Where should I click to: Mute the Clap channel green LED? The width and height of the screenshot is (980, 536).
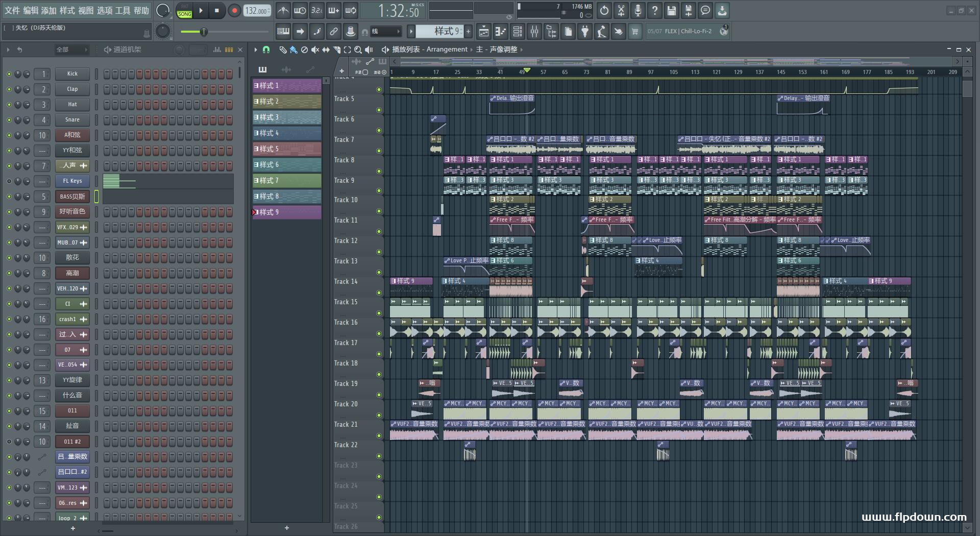pyautogui.click(x=9, y=89)
